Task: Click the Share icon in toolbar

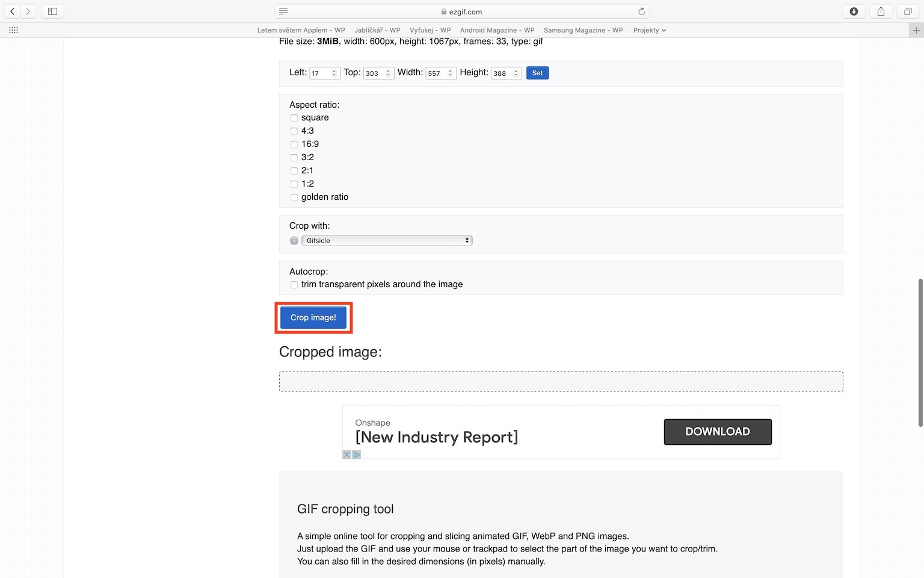Action: coord(881,11)
